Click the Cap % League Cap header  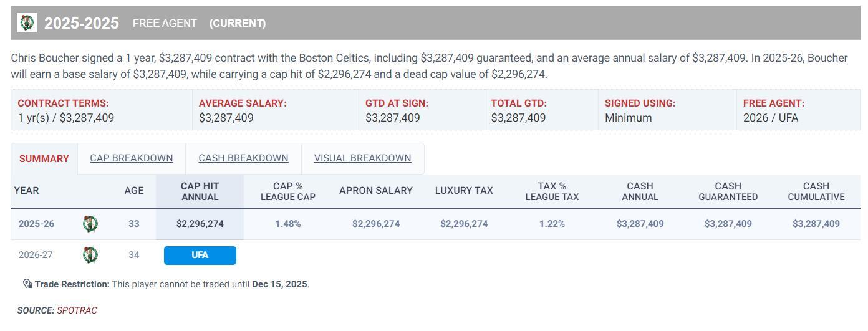287,191
